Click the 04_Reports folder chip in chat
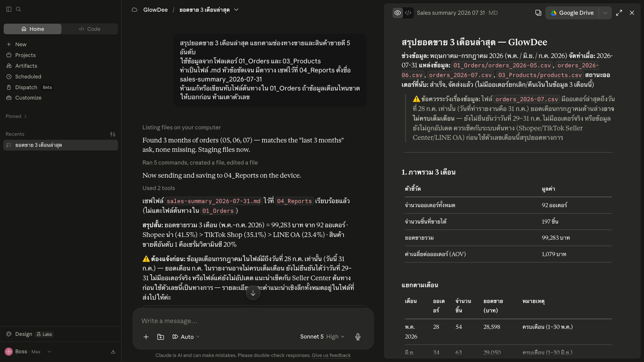 pyautogui.click(x=294, y=201)
